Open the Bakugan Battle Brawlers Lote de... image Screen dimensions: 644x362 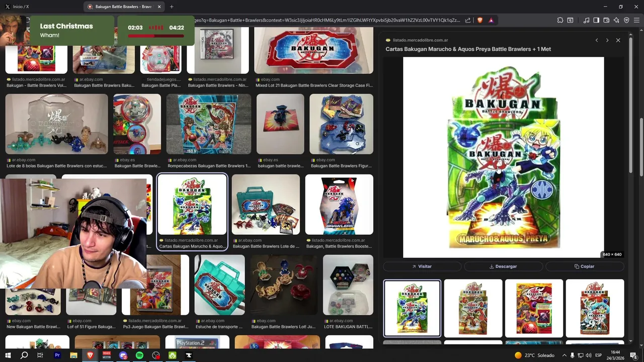tap(266, 205)
